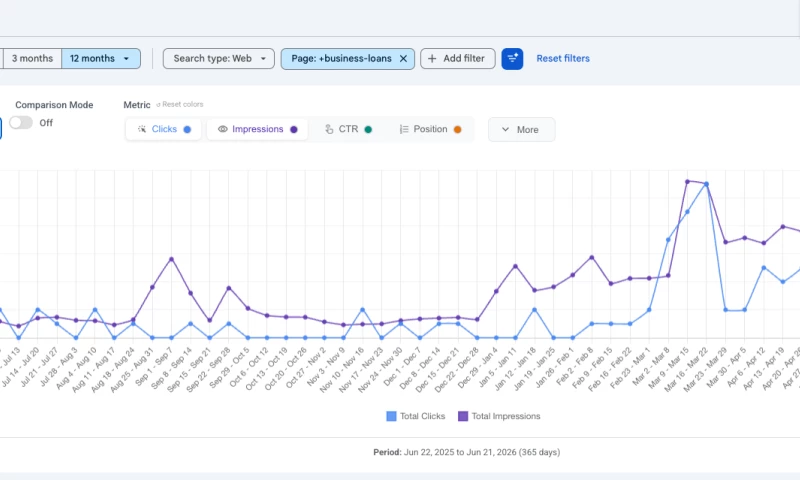Remove the business-loans page filter with X
This screenshot has height=480, width=800.
[403, 59]
